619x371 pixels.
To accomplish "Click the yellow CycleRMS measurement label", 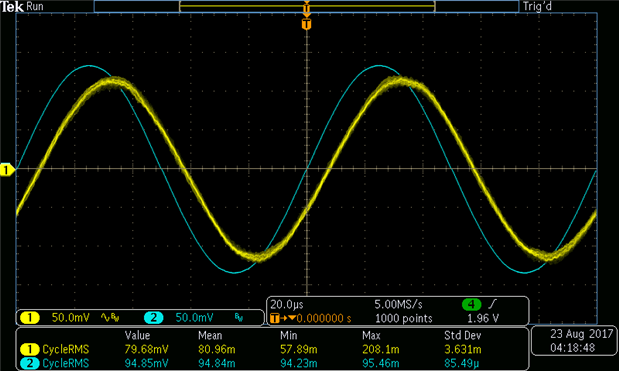I will tap(66, 350).
